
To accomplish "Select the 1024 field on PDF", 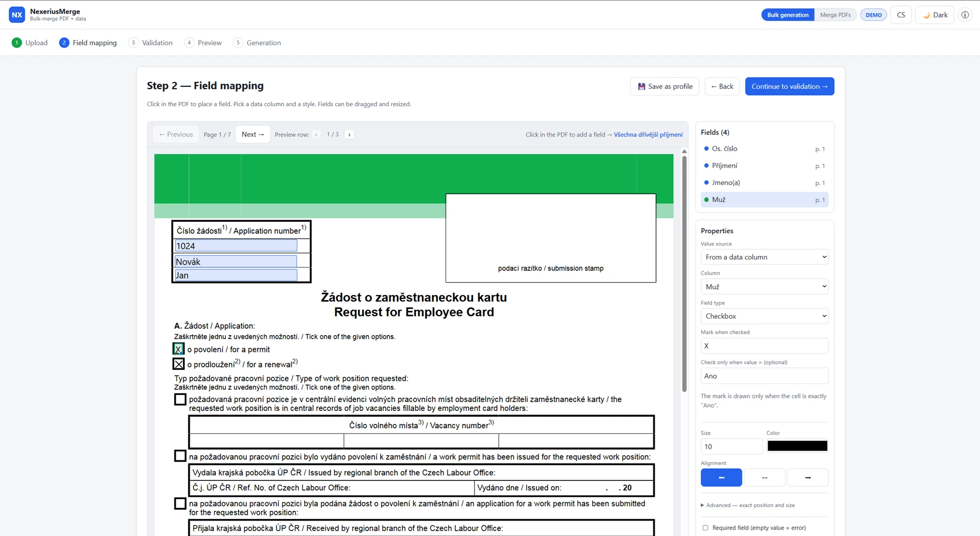I will 236,246.
